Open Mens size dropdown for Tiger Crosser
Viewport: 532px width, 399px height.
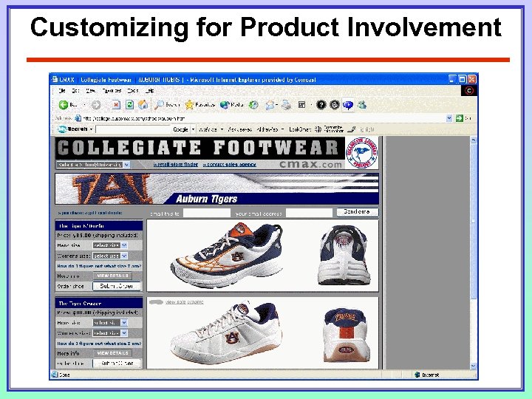pos(110,323)
